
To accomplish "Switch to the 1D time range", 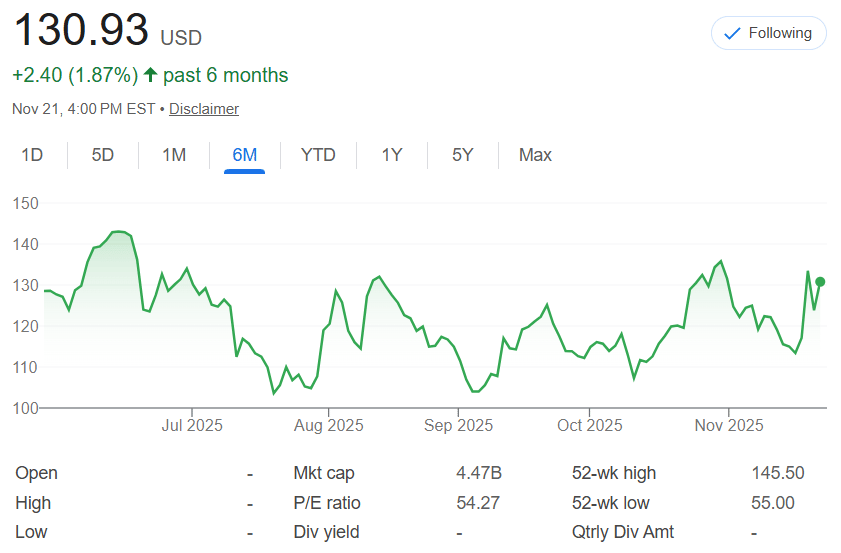I will pyautogui.click(x=33, y=155).
